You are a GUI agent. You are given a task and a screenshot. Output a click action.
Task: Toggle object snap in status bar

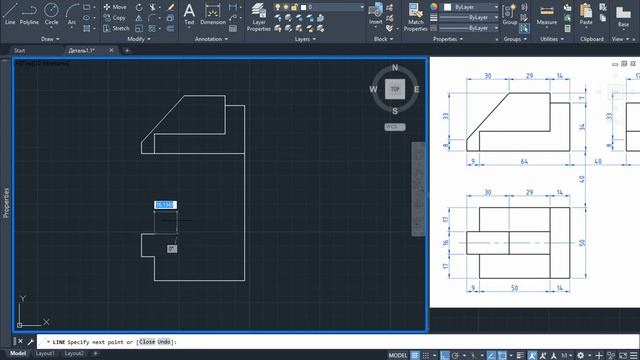[x=502, y=356]
